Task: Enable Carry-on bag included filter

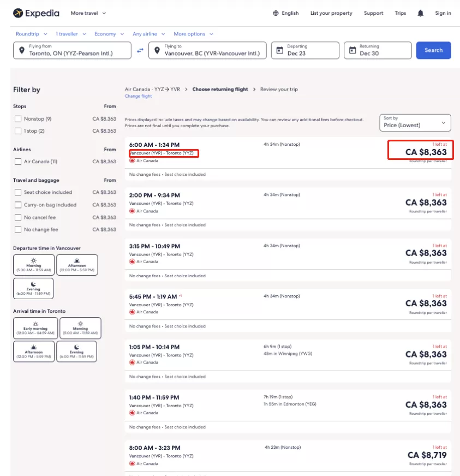Action: tap(18, 205)
